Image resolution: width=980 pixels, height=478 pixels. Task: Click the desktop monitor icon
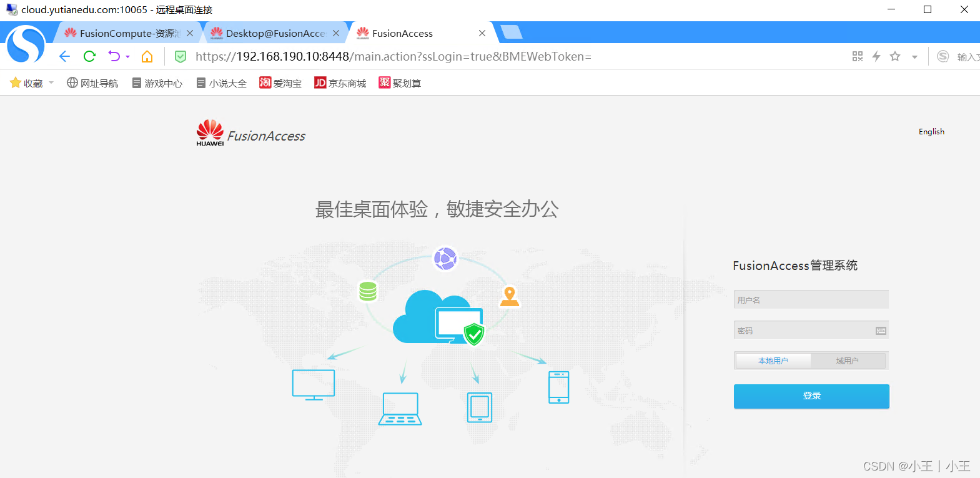click(314, 385)
